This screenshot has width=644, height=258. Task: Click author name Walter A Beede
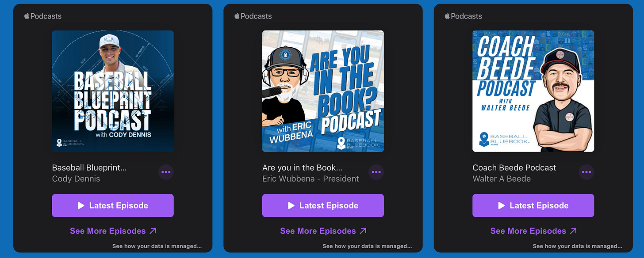click(502, 179)
